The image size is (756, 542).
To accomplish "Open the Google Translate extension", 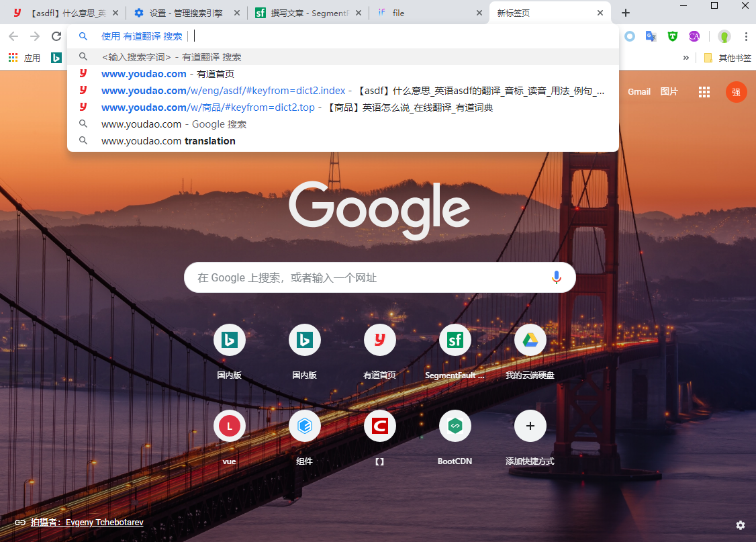I will click(651, 36).
